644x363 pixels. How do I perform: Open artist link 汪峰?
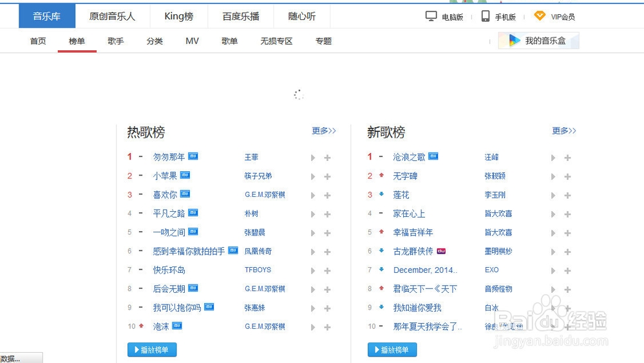pyautogui.click(x=491, y=157)
